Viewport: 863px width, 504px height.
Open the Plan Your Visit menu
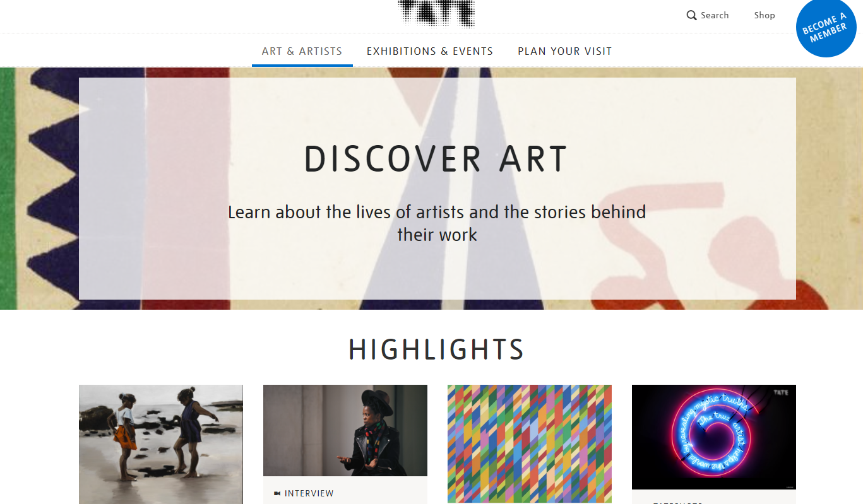[565, 51]
